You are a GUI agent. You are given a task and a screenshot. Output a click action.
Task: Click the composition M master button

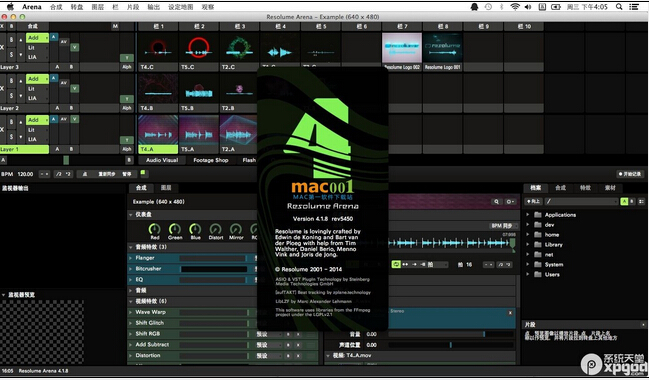(115, 26)
